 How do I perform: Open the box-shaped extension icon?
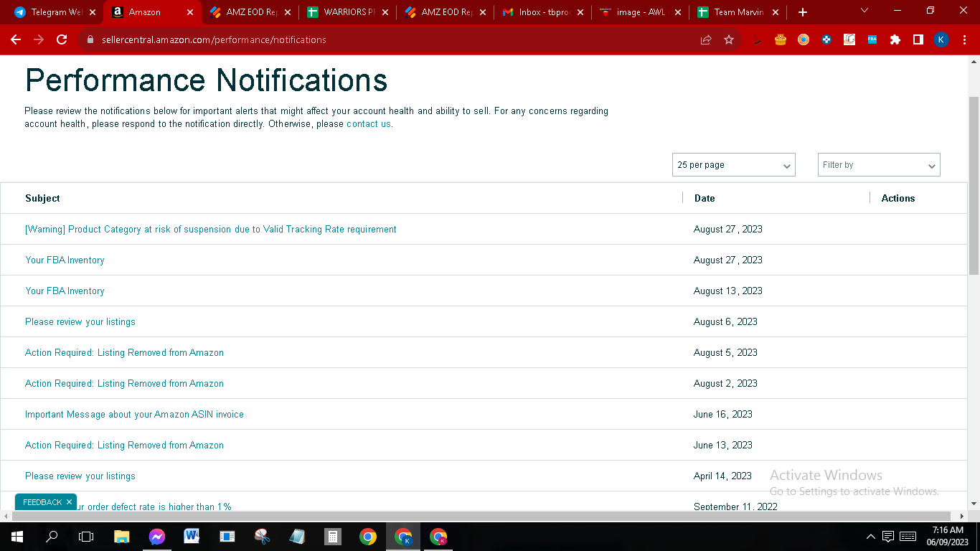[849, 40]
